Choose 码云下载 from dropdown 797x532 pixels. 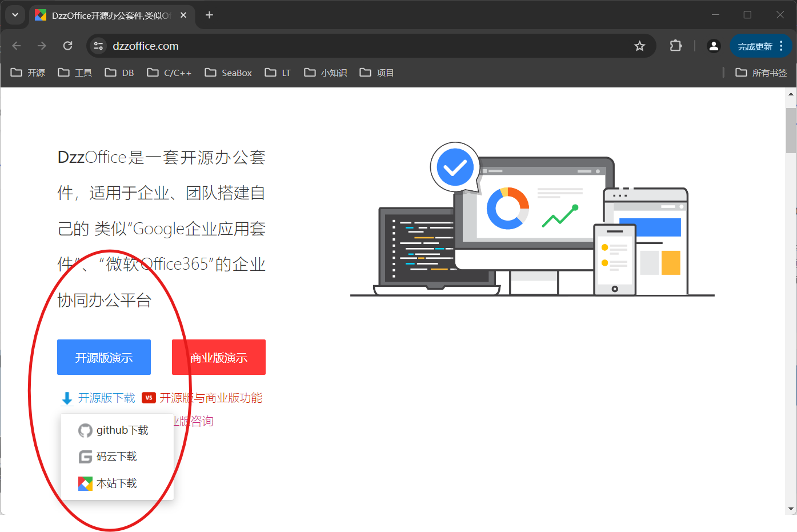pos(117,457)
